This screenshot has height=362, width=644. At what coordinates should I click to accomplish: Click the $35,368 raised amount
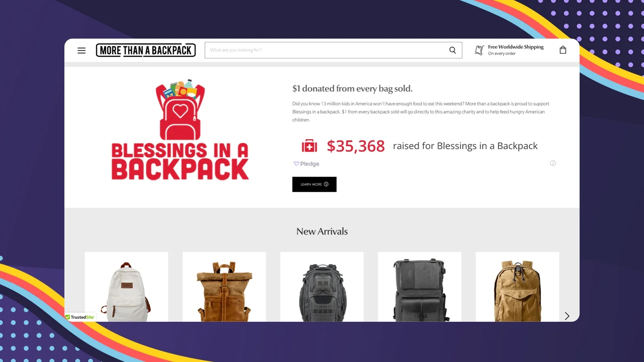tap(355, 146)
